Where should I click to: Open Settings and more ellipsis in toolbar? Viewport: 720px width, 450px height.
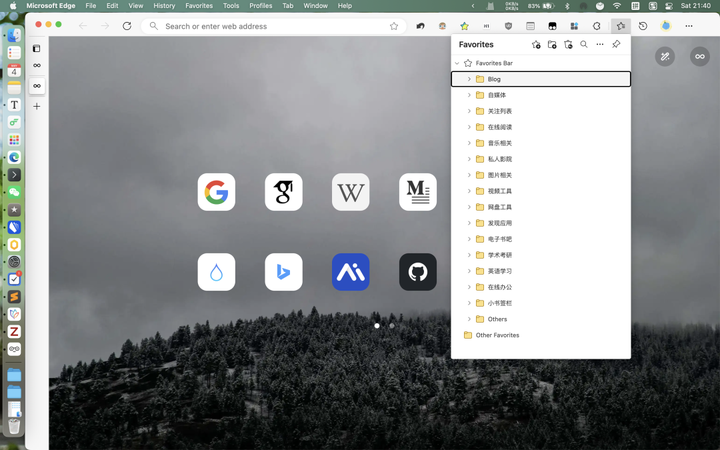(688, 26)
